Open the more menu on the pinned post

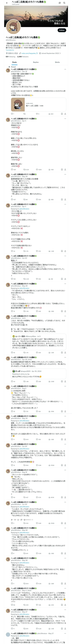[x=65, y=69]
